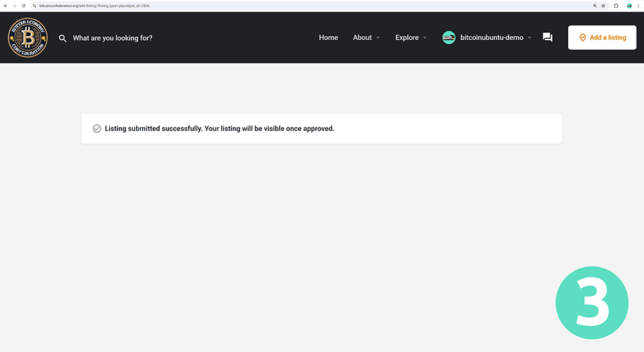Go back using browser back arrow
This screenshot has height=352, width=644.
click(x=5, y=5)
